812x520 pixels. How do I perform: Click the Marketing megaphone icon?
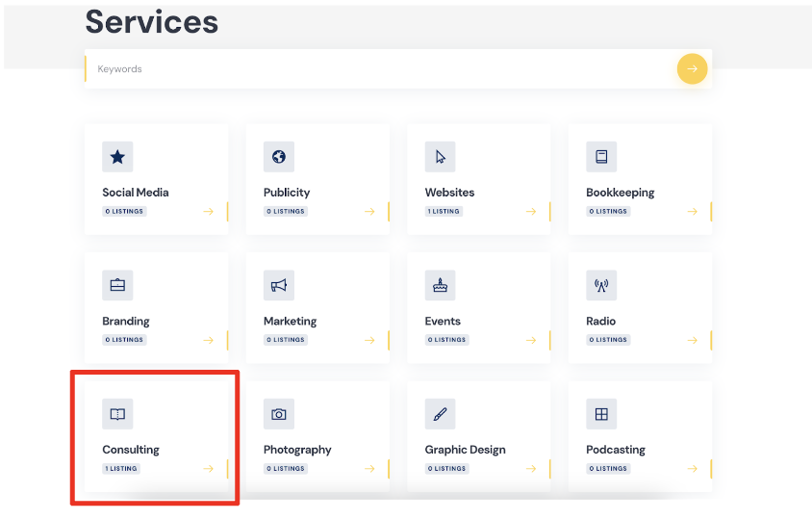279,285
